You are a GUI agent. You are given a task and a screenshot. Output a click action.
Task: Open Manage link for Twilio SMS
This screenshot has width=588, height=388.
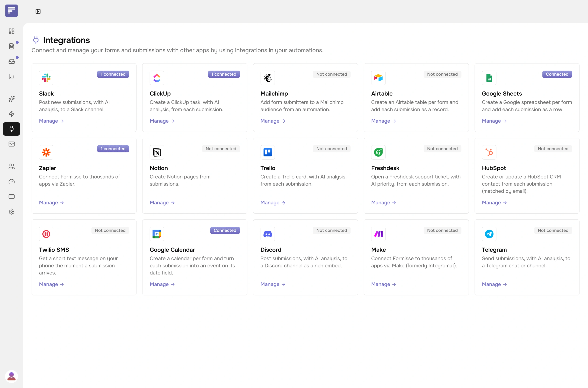pos(52,284)
